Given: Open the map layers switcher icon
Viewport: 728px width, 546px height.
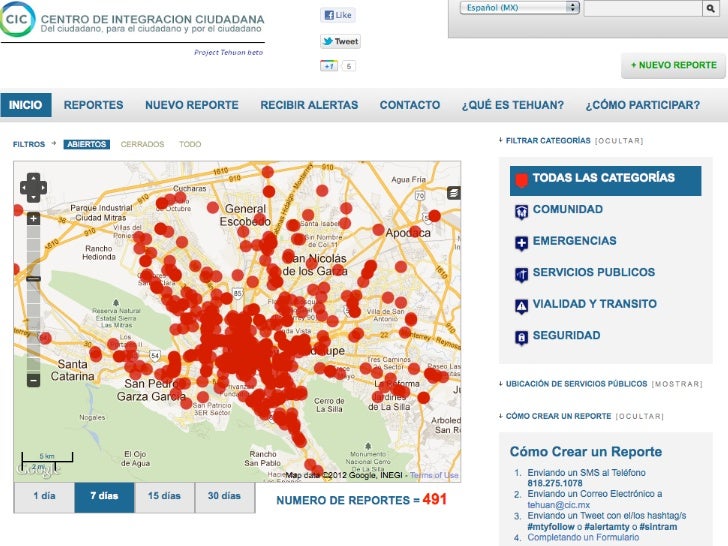Looking at the screenshot, I should (454, 193).
